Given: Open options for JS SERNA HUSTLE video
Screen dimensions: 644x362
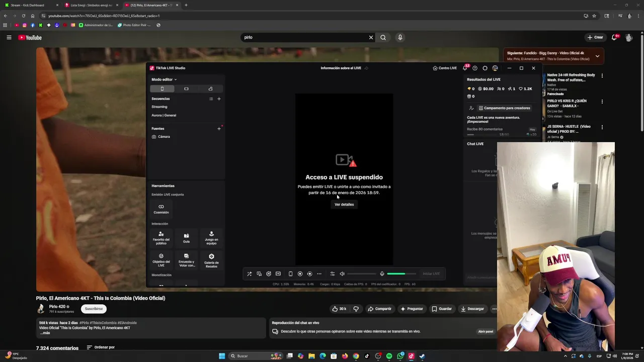Looking at the screenshot, I should pyautogui.click(x=602, y=127).
